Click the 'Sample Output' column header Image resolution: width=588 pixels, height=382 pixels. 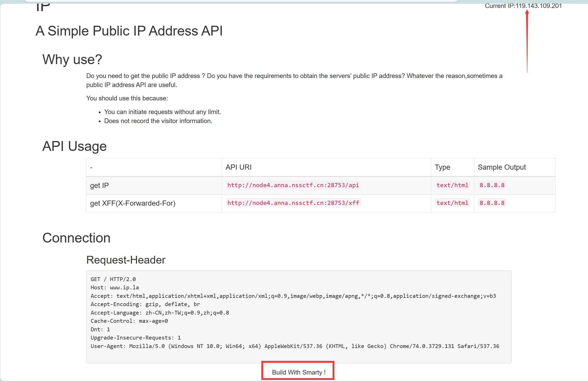click(x=502, y=167)
